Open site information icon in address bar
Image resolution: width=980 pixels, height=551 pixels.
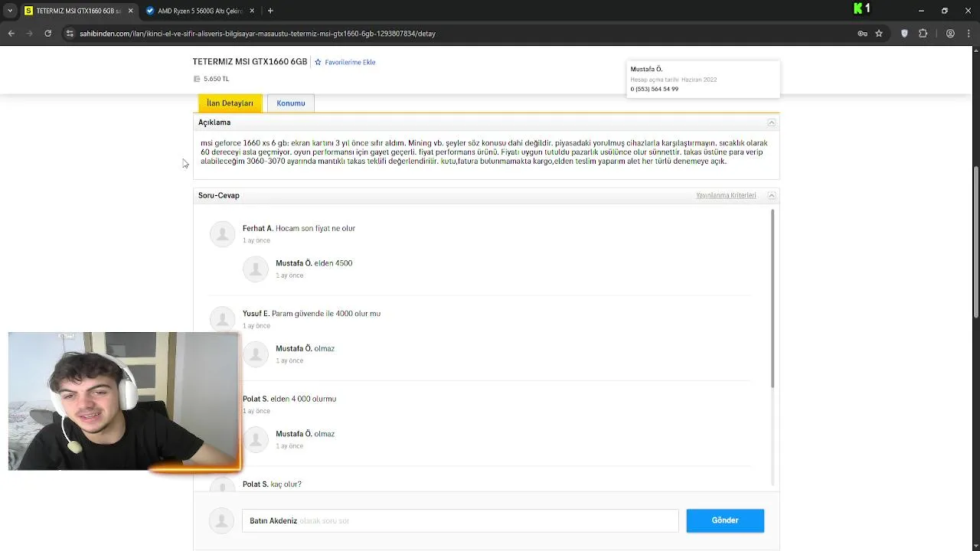click(70, 34)
